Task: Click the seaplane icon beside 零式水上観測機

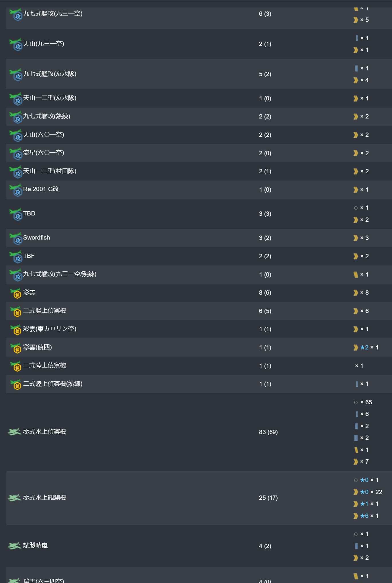Action: (15, 498)
